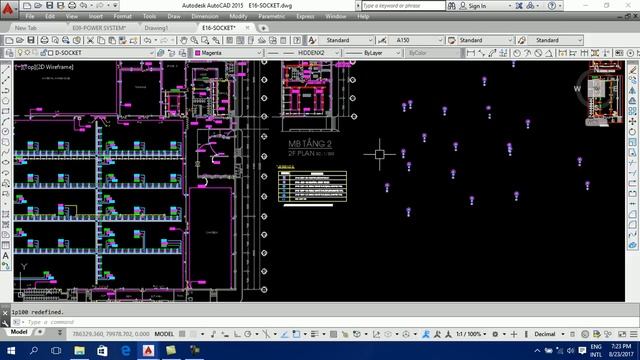Open the AutoCAD application menu button
This screenshot has height=360, width=640.
pos(8,8)
